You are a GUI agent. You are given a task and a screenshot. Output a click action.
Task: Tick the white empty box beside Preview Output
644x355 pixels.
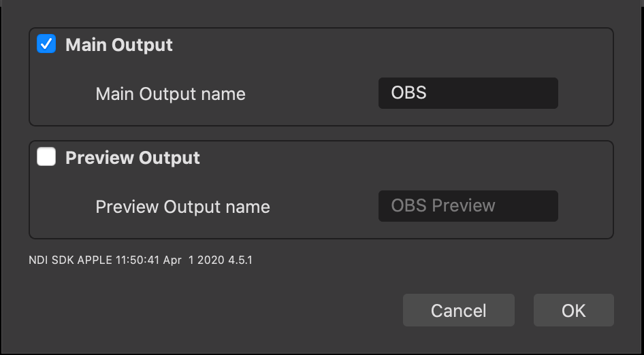coord(46,157)
